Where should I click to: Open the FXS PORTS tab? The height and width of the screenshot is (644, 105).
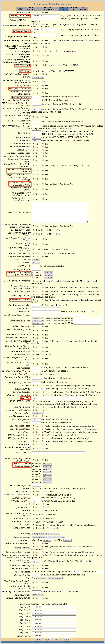pyautogui.click(x=83, y=9)
